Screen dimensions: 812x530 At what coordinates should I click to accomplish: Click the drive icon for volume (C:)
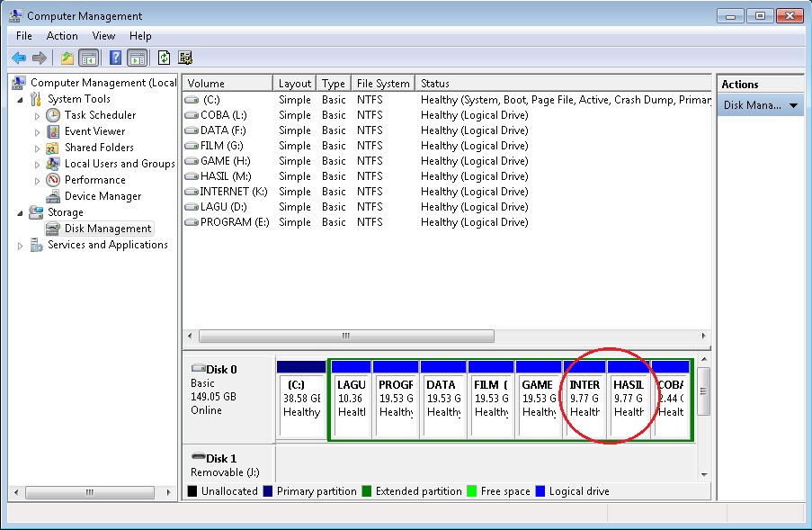coord(192,100)
